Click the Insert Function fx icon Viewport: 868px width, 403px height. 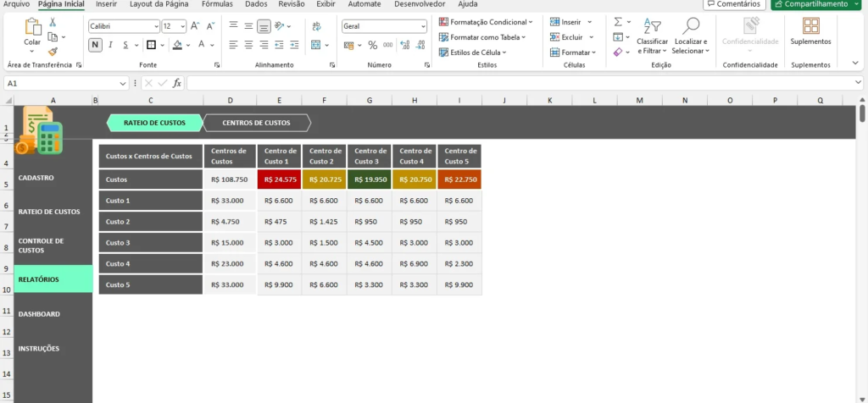pyautogui.click(x=177, y=83)
